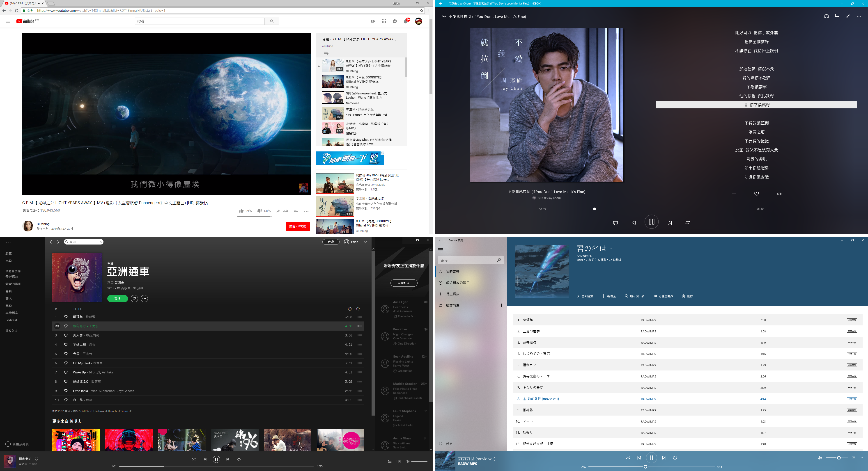Open YouTube hamburger guide menu
The width and height of the screenshot is (868, 471).
point(8,21)
